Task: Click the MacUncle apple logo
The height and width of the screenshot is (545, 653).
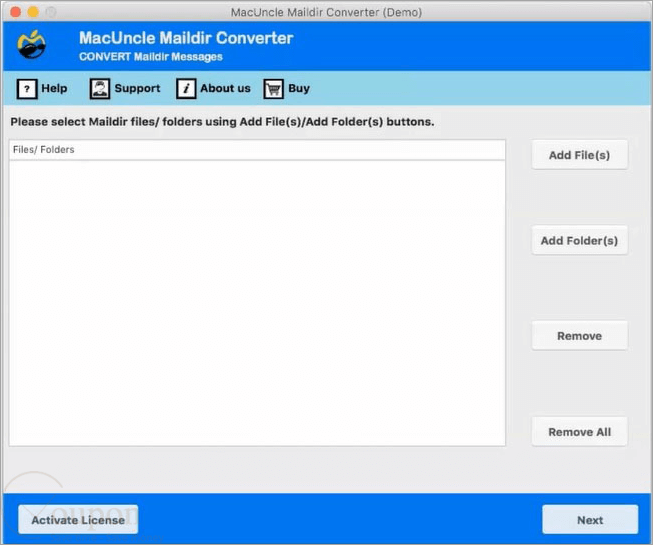Action: pos(32,44)
